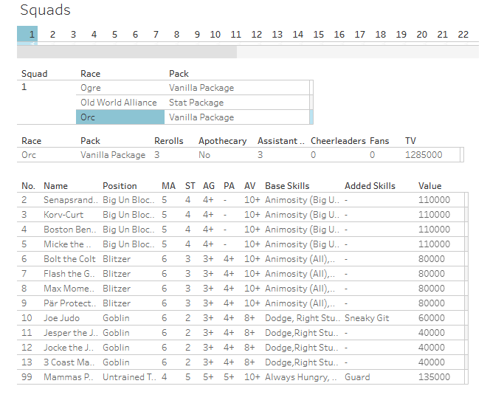Click the highlighted squad number 1
This screenshot has height=420, width=504.
[x=32, y=35]
